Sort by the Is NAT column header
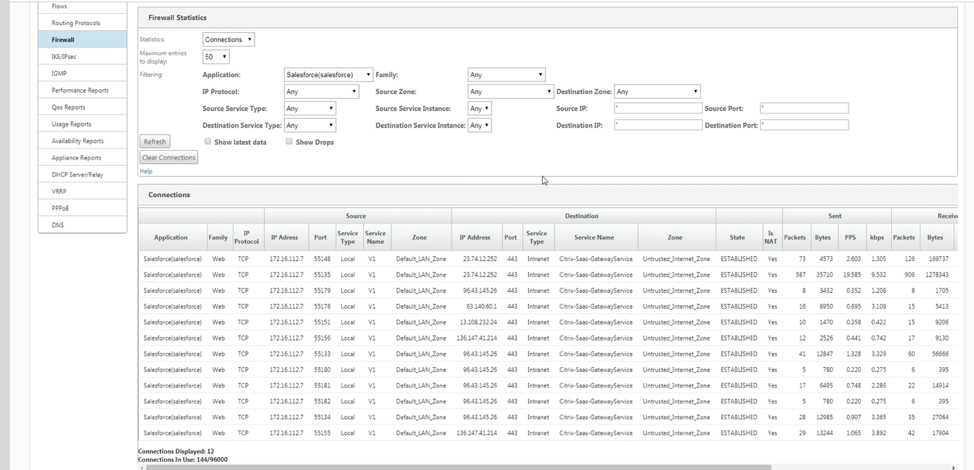 pos(771,237)
